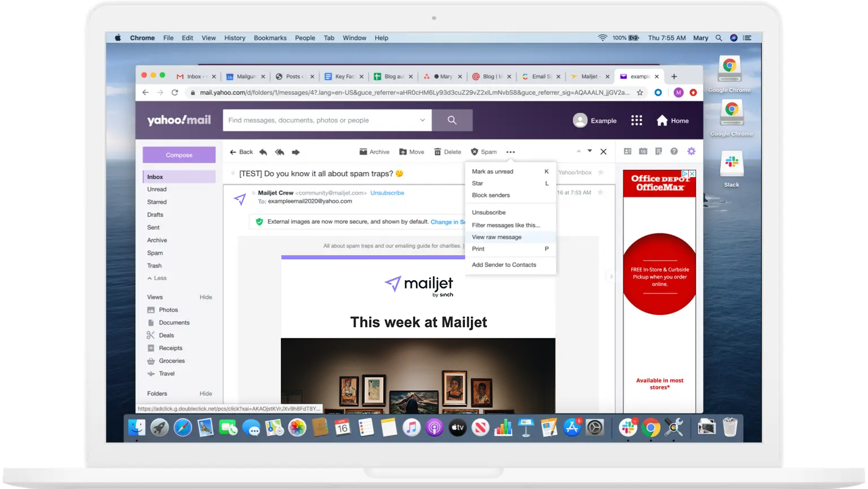
Task: Mark the email as Spam
Action: coord(484,152)
